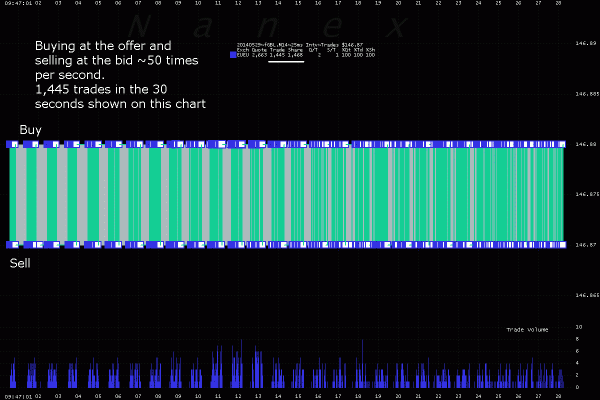Image resolution: width=600 pixels, height=400 pixels.
Task: Click the legend header "Exch Quote Trade Share"
Action: tap(270, 50)
